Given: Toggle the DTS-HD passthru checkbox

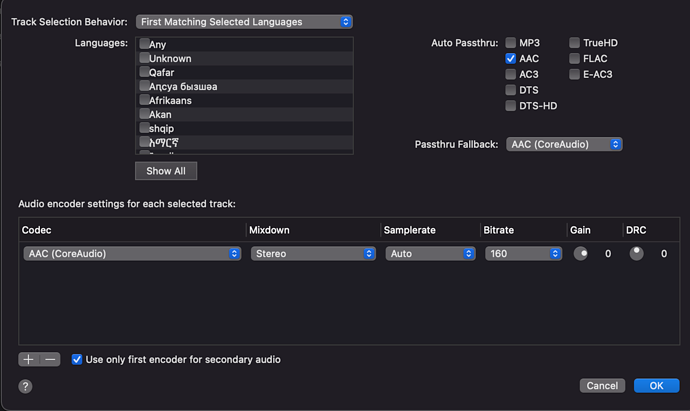Looking at the screenshot, I should pos(511,106).
